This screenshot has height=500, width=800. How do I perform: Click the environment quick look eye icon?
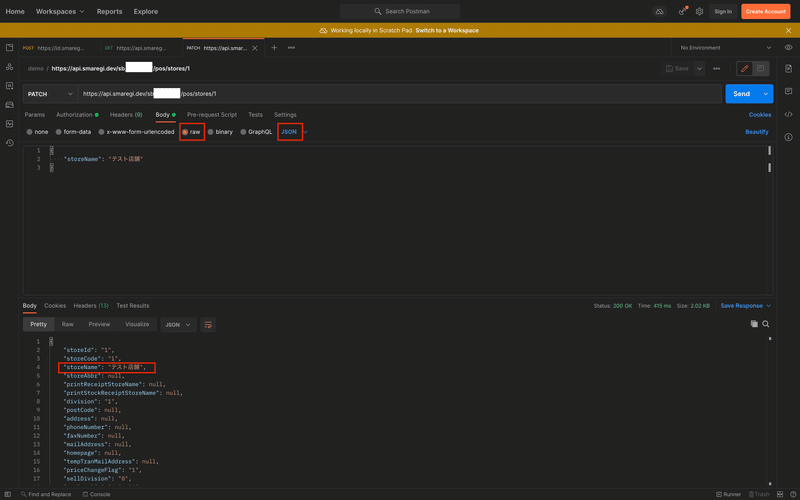788,47
